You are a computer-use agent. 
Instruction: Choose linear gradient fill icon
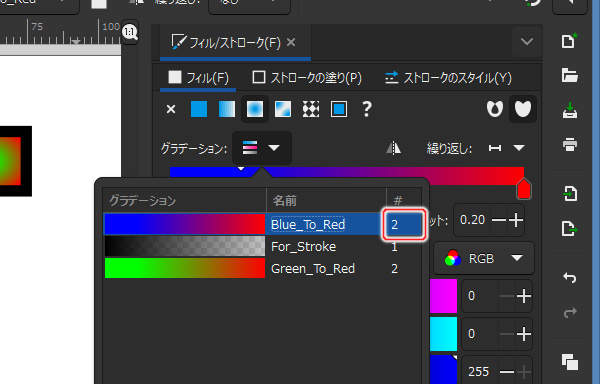tap(227, 109)
